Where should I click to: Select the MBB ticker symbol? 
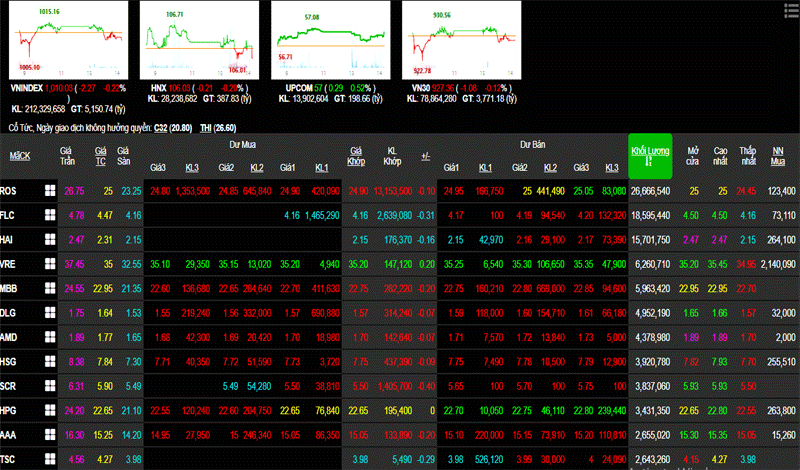coord(9,288)
